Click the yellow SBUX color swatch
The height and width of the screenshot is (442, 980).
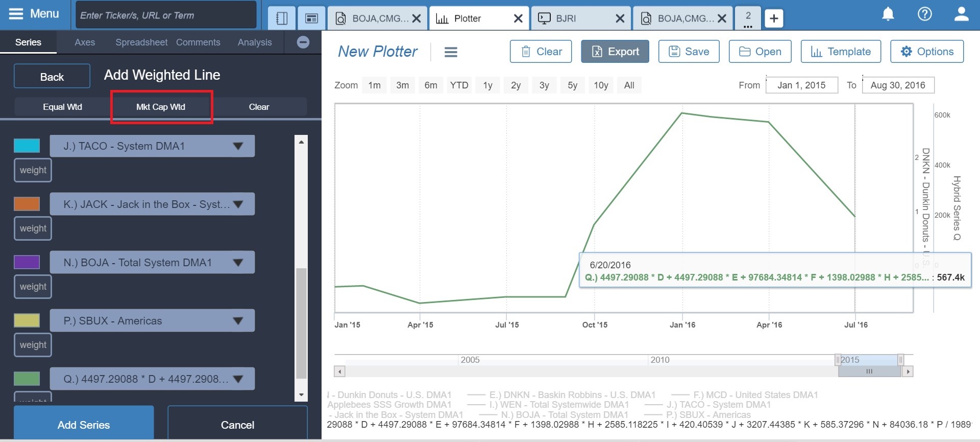[x=27, y=320]
